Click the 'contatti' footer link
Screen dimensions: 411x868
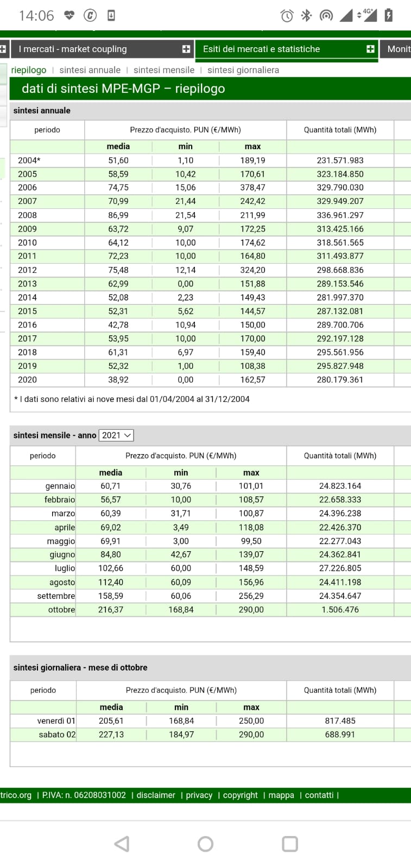point(319,795)
